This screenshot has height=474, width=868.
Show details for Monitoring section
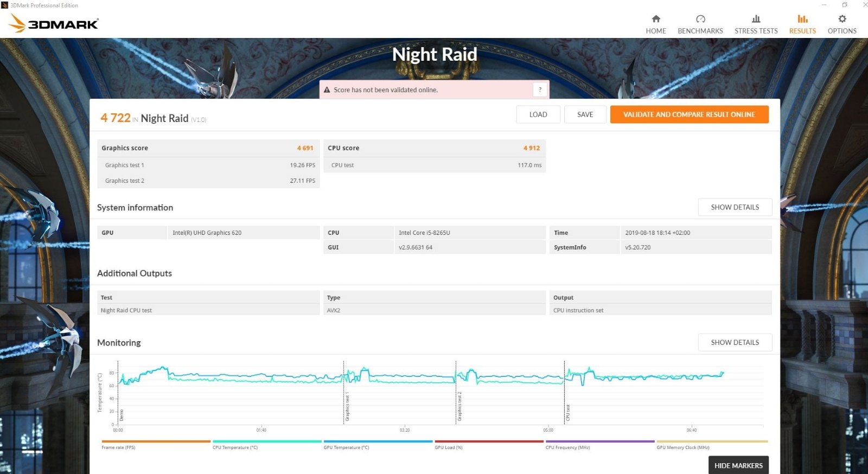pos(735,342)
